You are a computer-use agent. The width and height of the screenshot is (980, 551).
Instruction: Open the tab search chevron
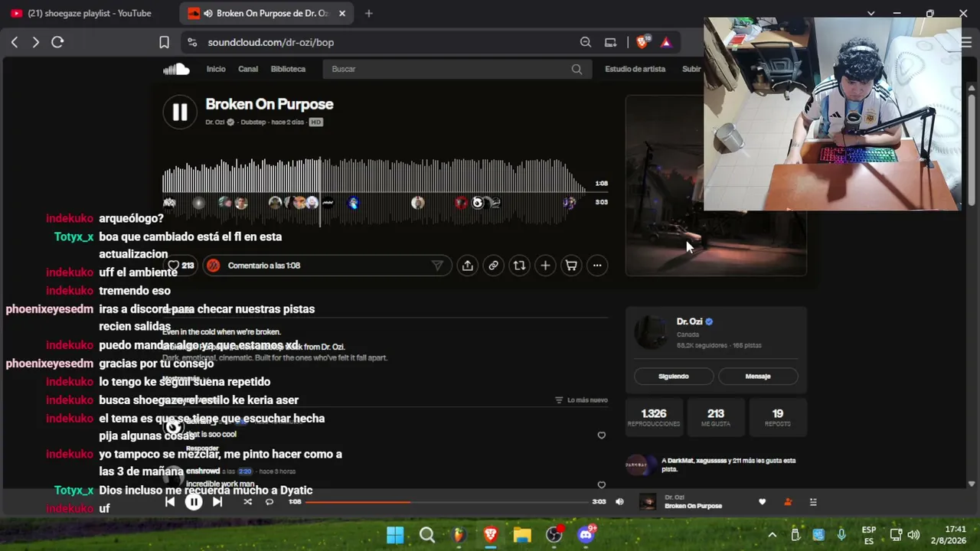(x=871, y=13)
